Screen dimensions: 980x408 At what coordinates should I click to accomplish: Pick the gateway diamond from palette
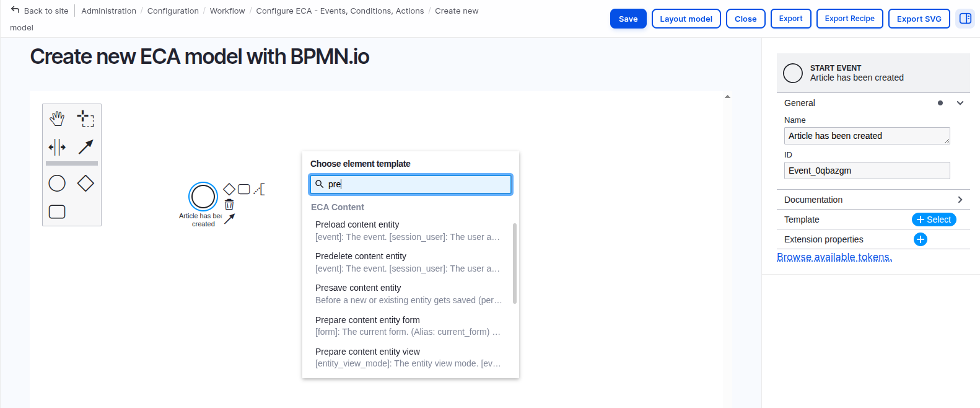[85, 184]
